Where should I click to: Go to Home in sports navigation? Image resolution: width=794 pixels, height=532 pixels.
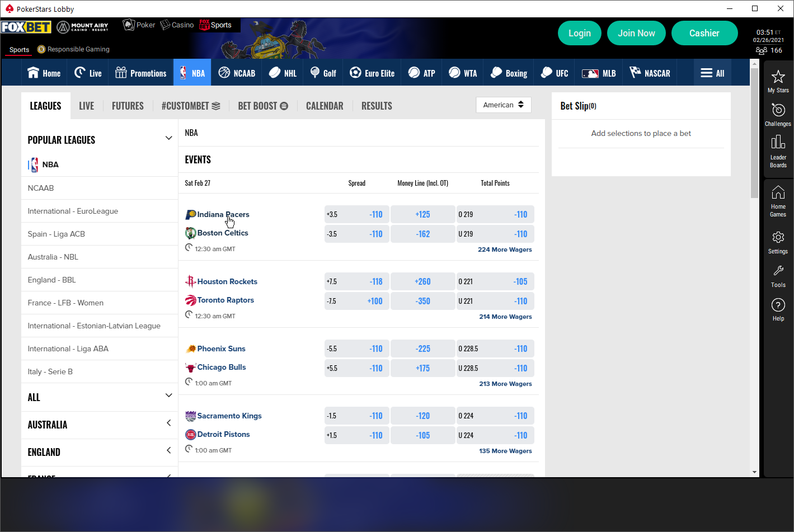44,73
